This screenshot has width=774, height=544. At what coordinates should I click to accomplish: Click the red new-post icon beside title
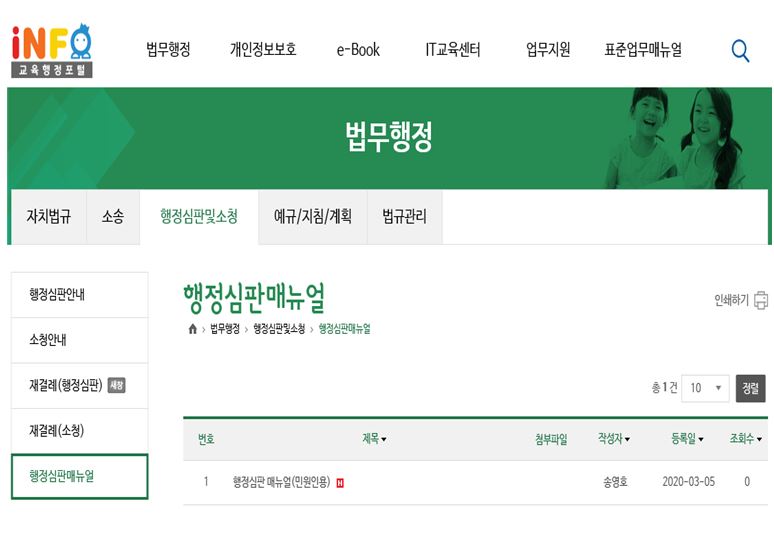(x=340, y=482)
